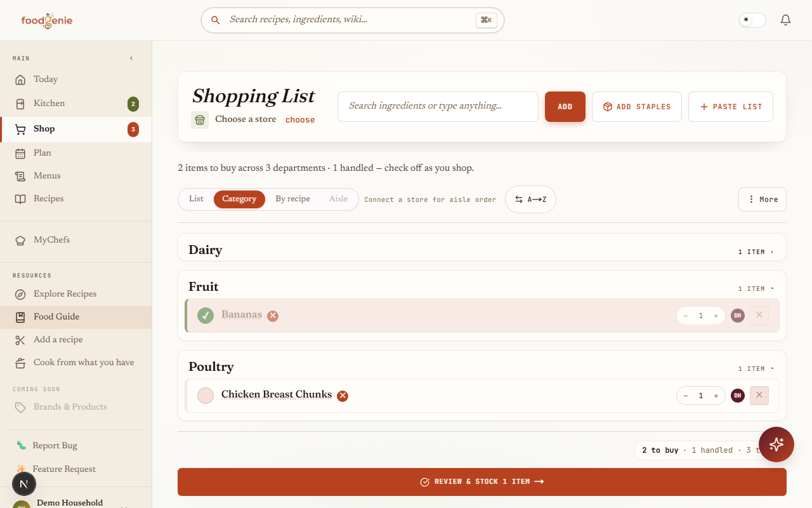
Task: Click the ⌘K shortcut badge
Action: tap(486, 20)
